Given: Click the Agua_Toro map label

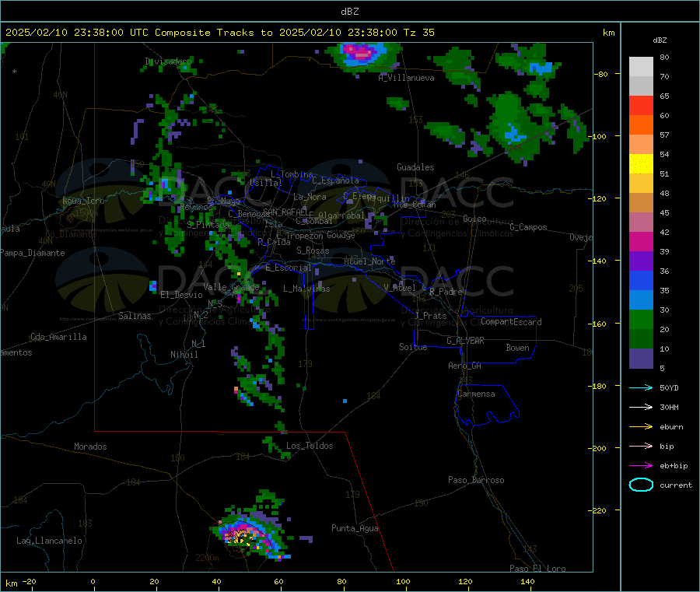Looking at the screenshot, I should pos(83,201).
